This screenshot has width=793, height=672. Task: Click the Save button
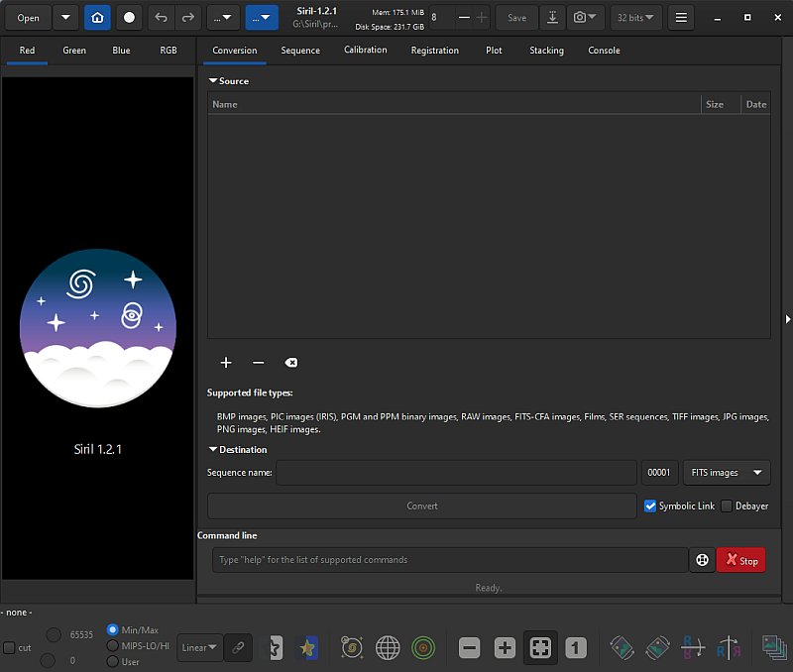pos(516,18)
